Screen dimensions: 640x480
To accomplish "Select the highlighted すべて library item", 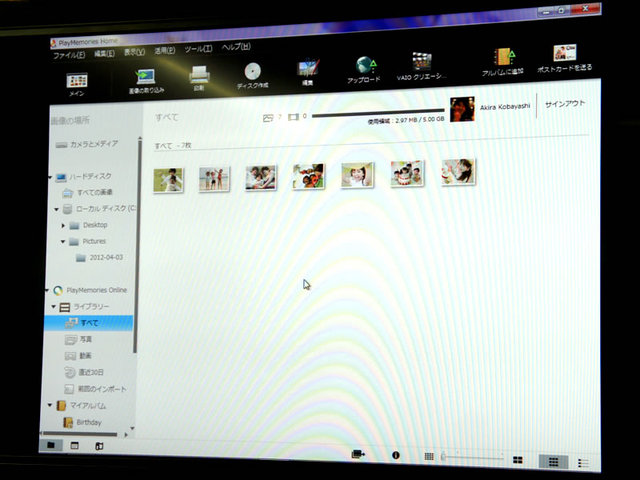I will point(89,323).
